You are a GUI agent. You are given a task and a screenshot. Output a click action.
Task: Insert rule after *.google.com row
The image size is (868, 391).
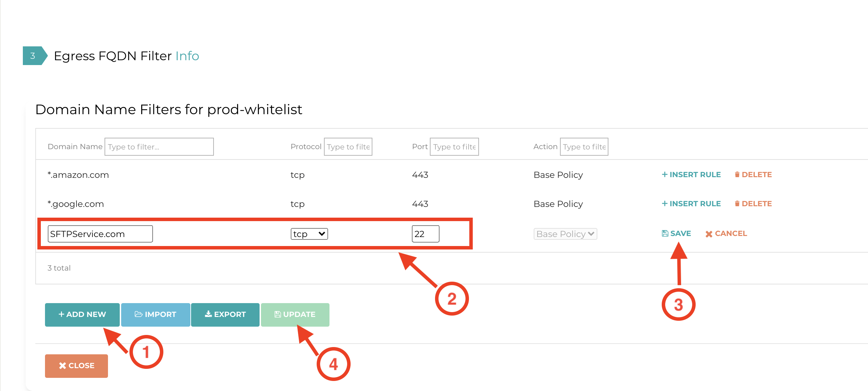click(x=691, y=204)
